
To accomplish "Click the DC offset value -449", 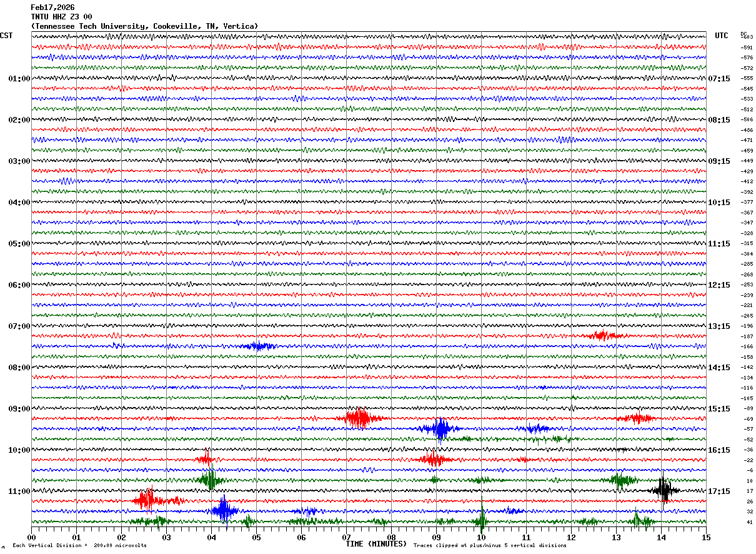I will tap(747, 161).
